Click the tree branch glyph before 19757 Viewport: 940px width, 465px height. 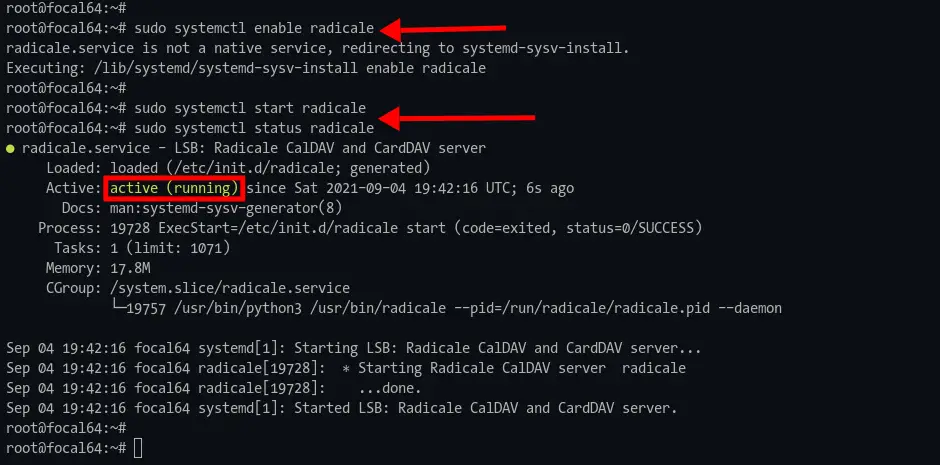[x=118, y=308]
